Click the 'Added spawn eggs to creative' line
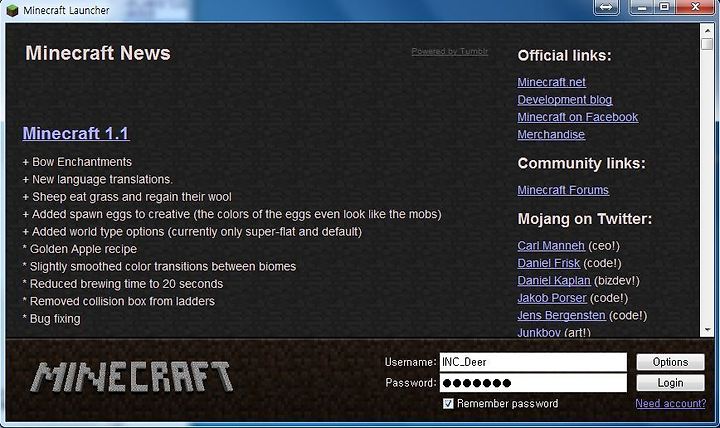 pyautogui.click(x=232, y=214)
